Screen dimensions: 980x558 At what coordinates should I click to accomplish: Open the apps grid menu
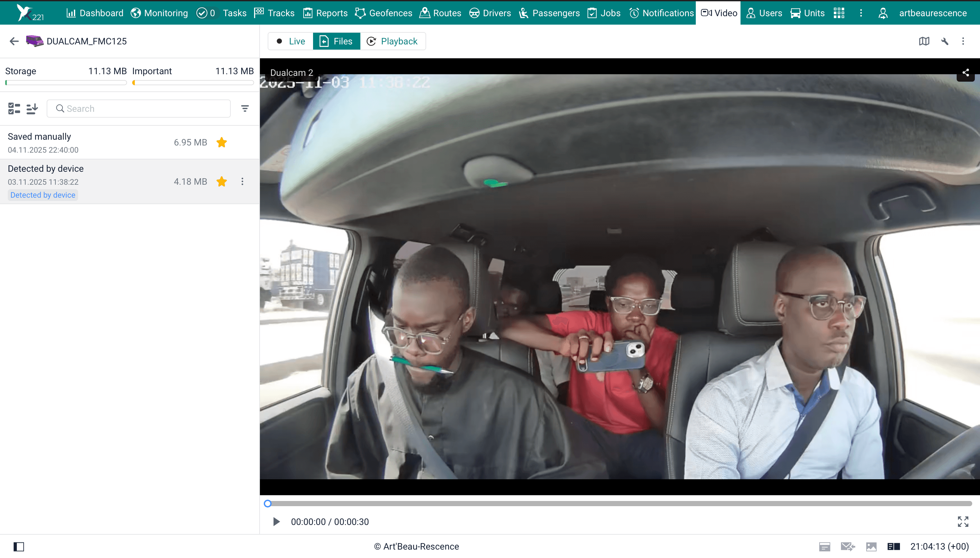839,13
